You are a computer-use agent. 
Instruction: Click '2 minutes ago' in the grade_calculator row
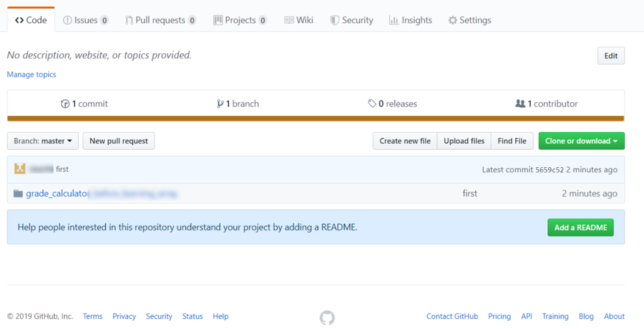pos(589,194)
